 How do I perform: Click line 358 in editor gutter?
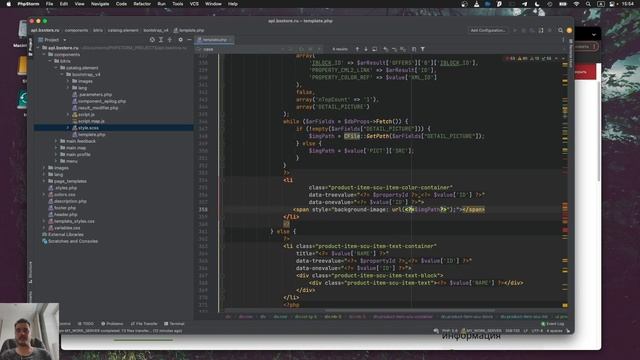point(203,209)
